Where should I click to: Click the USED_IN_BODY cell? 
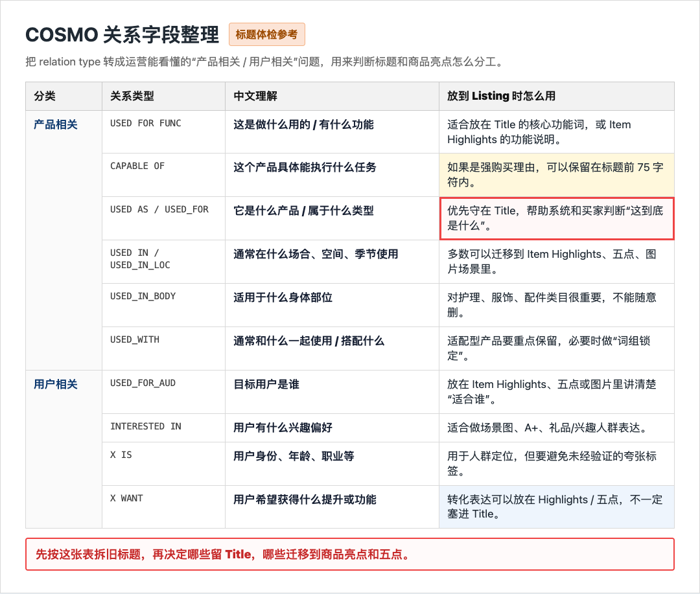coord(163,305)
